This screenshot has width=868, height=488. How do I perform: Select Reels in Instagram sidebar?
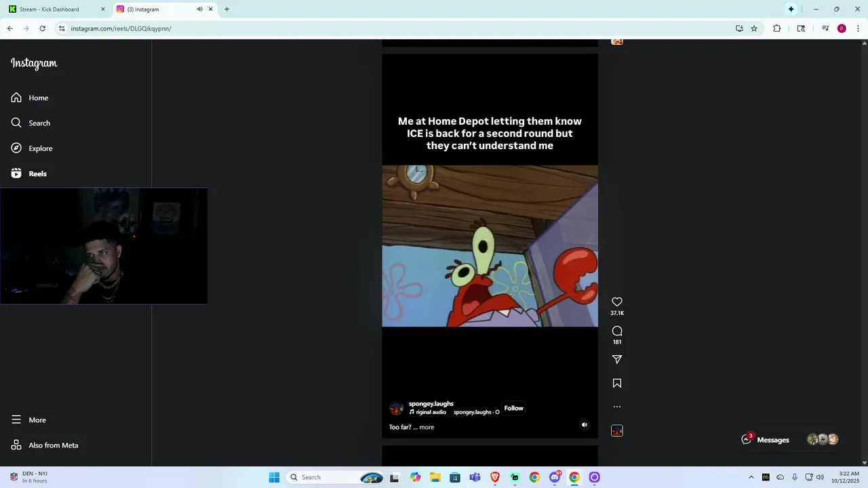(29, 174)
